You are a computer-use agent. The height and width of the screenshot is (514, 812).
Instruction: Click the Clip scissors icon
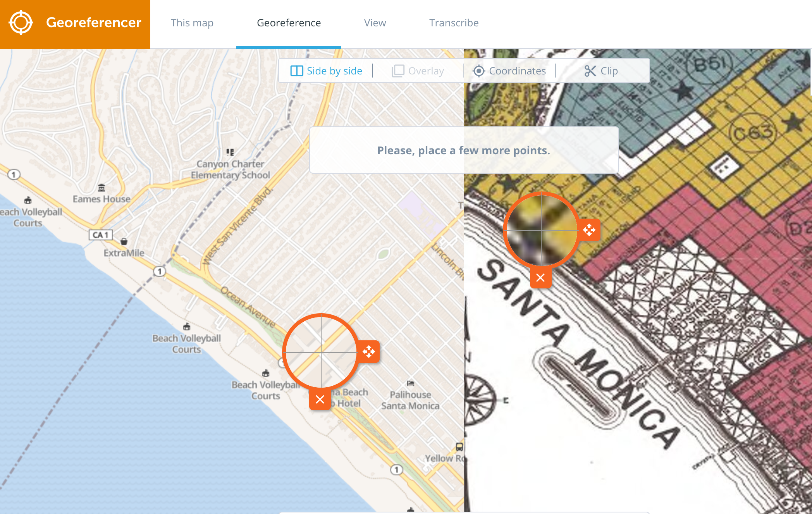click(590, 71)
